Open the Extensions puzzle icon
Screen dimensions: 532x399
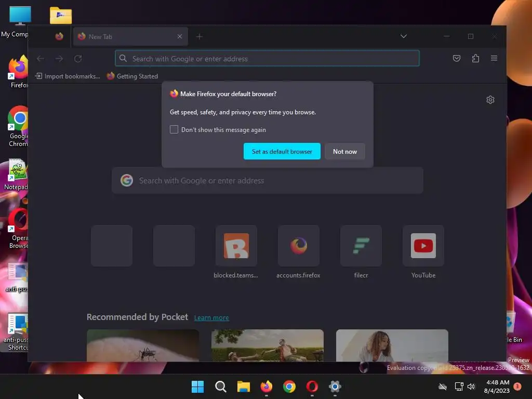(x=475, y=58)
